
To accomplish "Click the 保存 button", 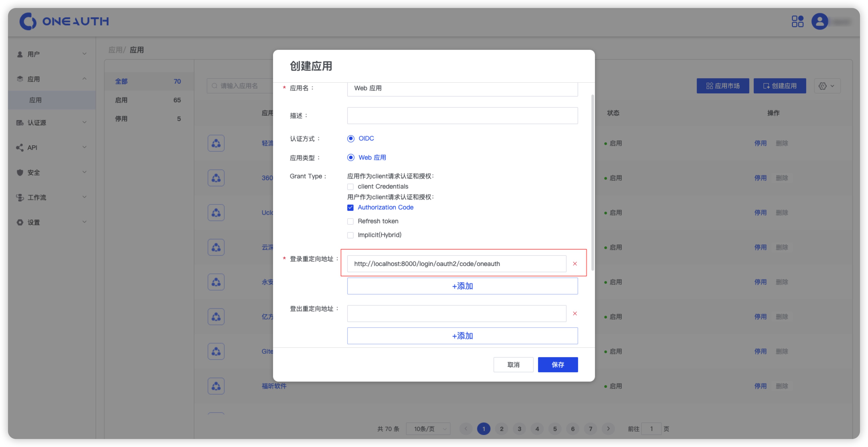I will 558,365.
